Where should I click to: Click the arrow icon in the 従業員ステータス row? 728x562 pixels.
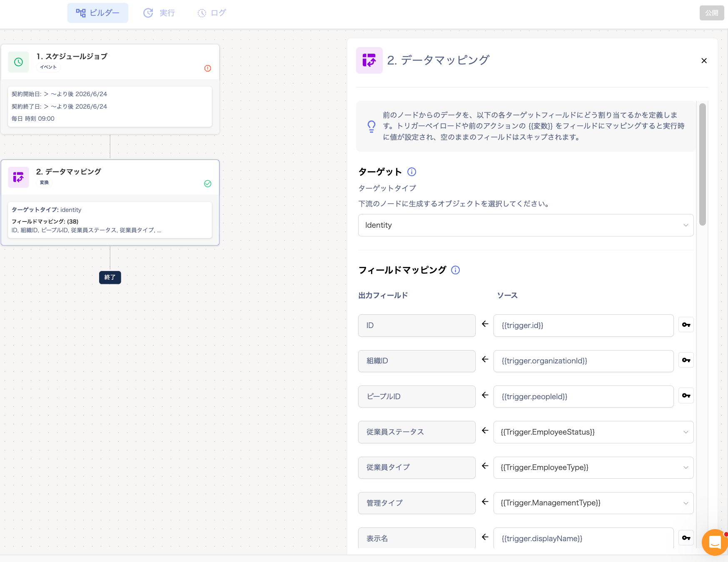click(485, 430)
